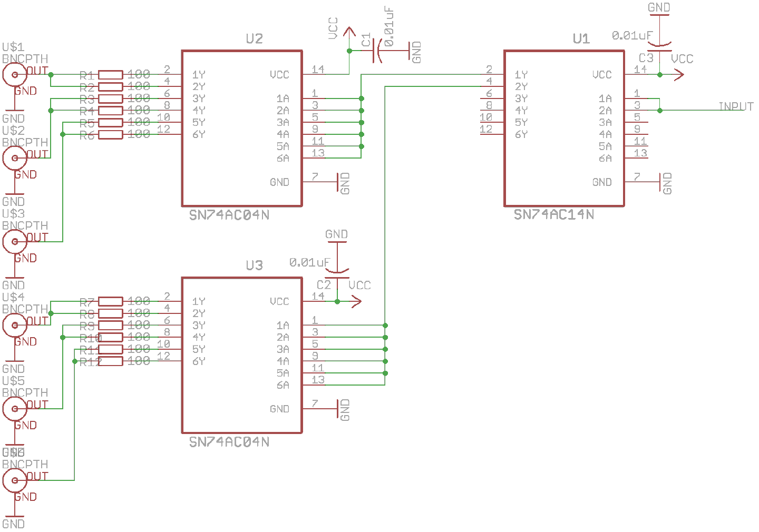This screenshot has height=532, width=759.
Task: Select resistor R5 symbol
Action: point(111,123)
